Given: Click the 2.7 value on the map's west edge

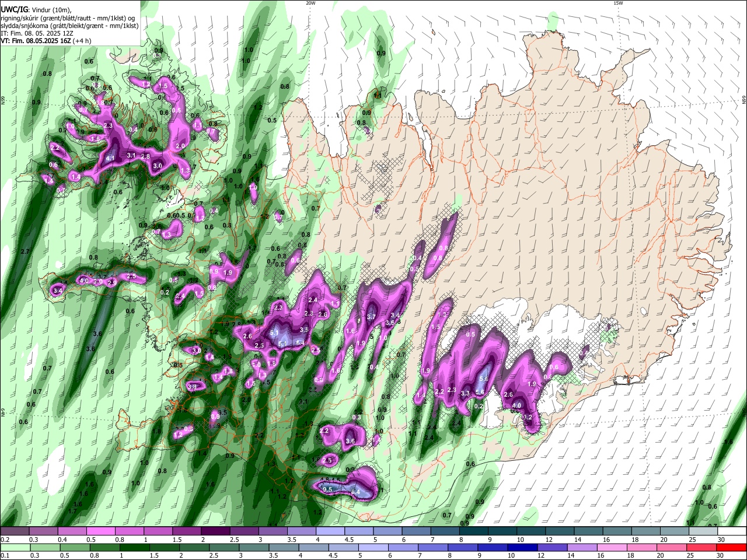Looking at the screenshot, I should pos(25,251).
